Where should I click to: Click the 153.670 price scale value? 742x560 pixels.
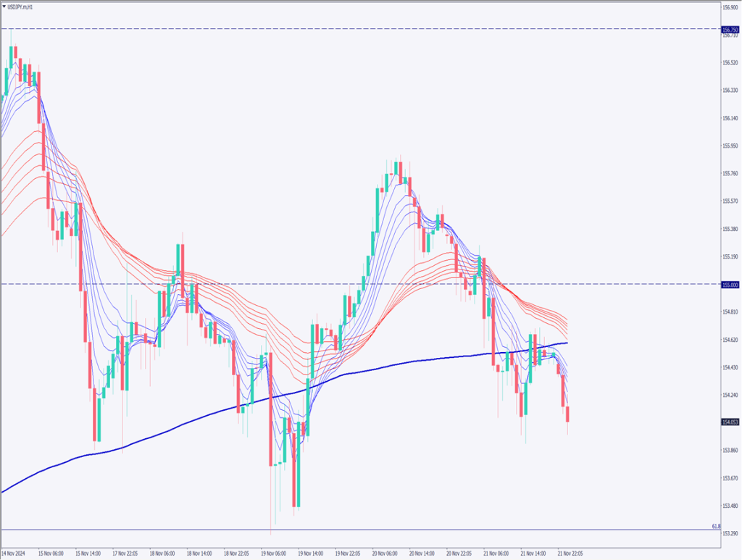(730, 478)
